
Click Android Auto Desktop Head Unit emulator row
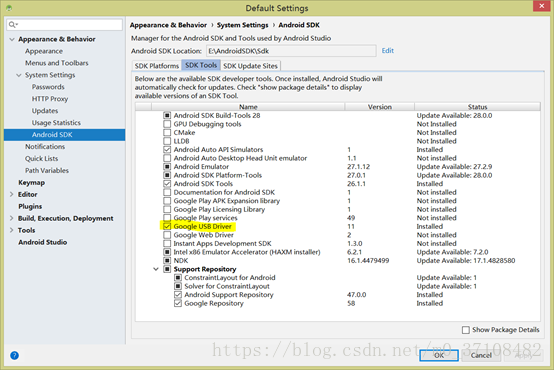click(240, 158)
